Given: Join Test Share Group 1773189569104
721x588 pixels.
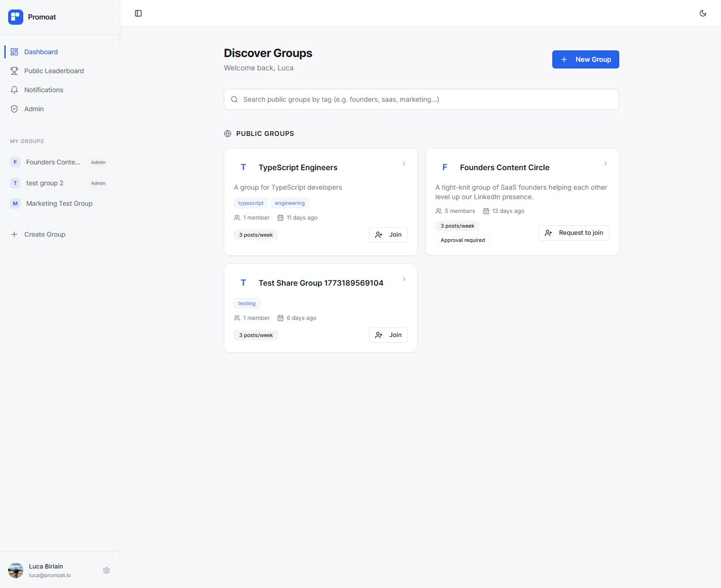Looking at the screenshot, I should coord(388,335).
